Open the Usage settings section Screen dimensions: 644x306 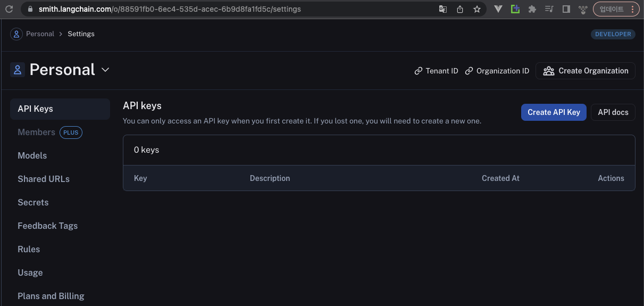pyautogui.click(x=30, y=272)
